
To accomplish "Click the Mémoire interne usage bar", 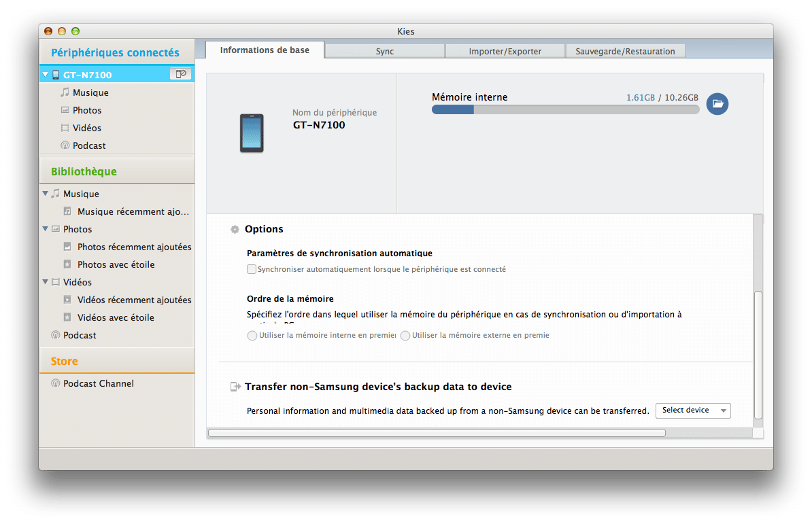I will pos(565,109).
